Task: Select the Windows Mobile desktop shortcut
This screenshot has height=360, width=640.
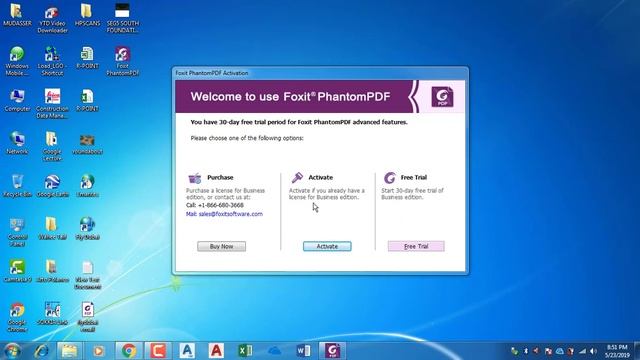Action: pyautogui.click(x=17, y=61)
